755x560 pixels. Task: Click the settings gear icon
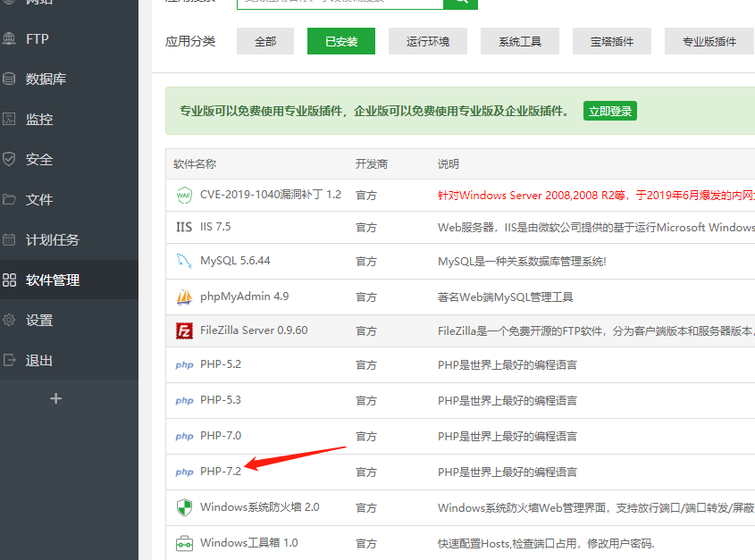tap(9, 320)
